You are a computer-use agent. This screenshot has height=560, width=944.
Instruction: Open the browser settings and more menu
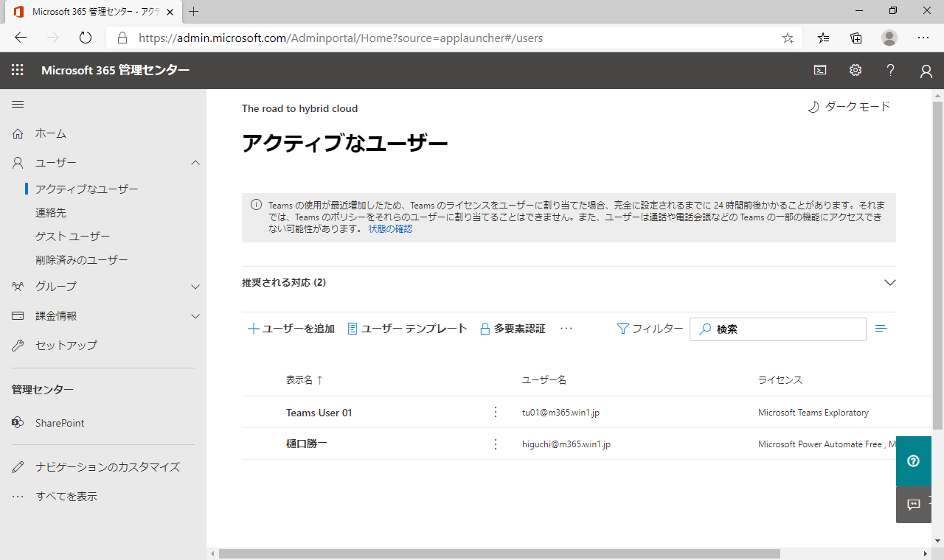(x=923, y=38)
